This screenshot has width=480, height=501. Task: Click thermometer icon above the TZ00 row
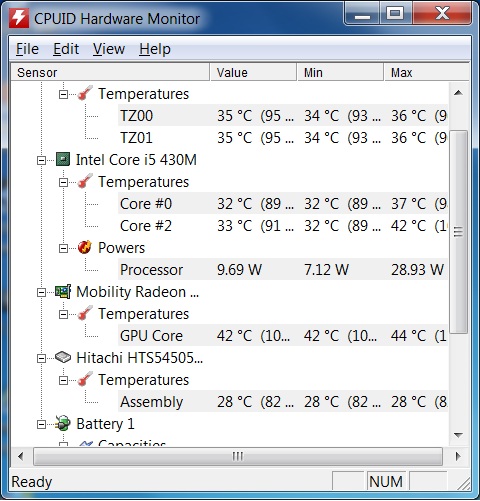click(85, 93)
